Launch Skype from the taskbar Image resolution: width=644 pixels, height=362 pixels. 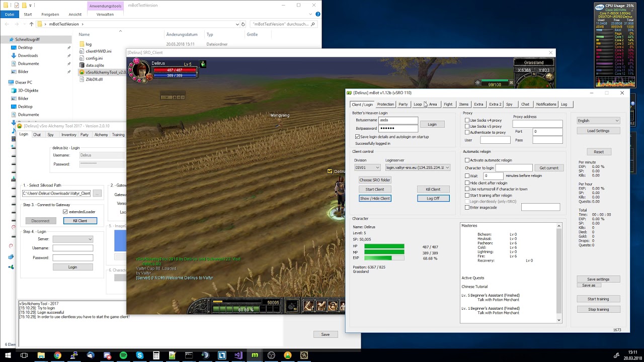[140, 355]
